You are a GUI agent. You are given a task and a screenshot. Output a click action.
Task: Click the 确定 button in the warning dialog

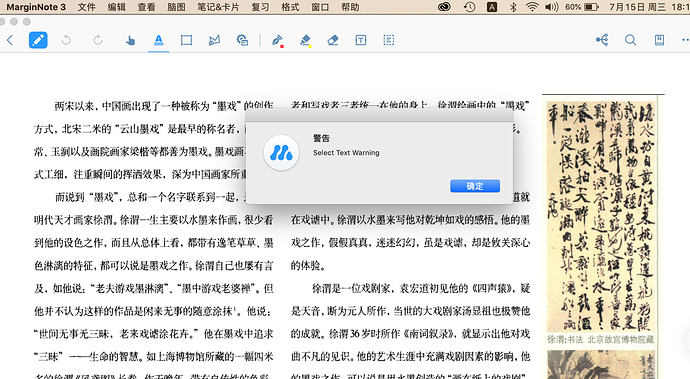[474, 186]
